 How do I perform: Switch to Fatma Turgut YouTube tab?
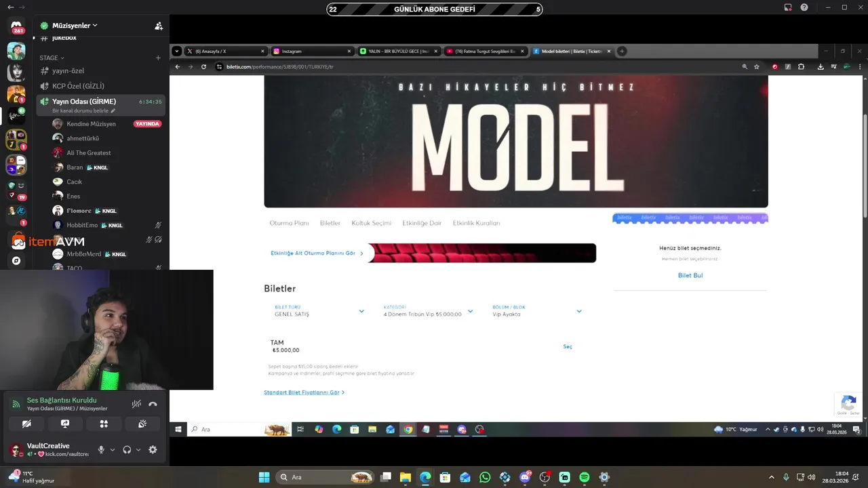(x=486, y=52)
